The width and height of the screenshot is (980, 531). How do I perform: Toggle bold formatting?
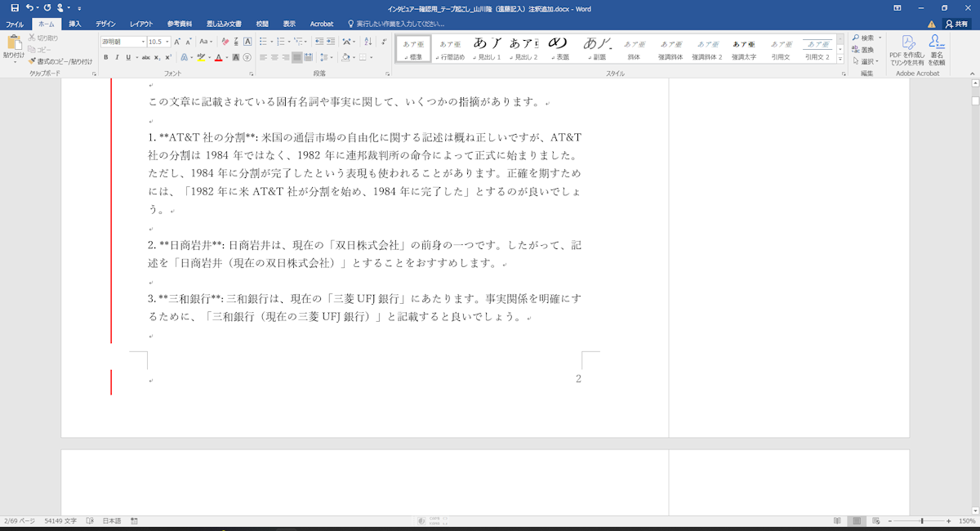(106, 57)
